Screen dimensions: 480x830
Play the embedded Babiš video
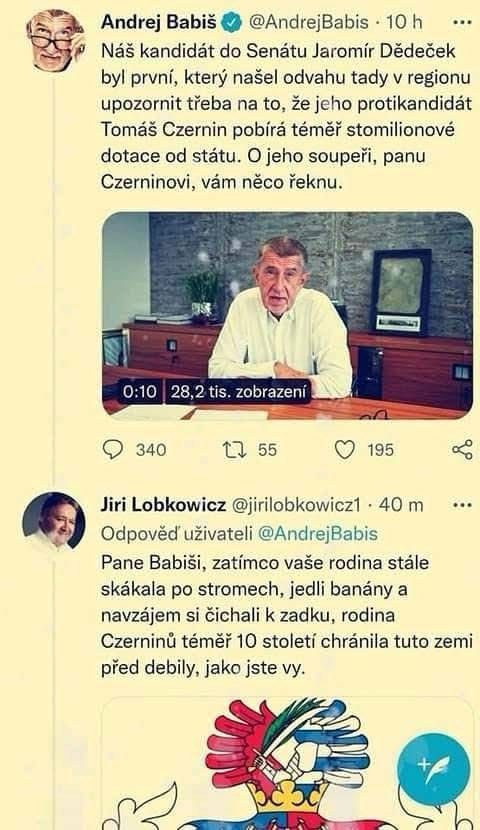(287, 316)
